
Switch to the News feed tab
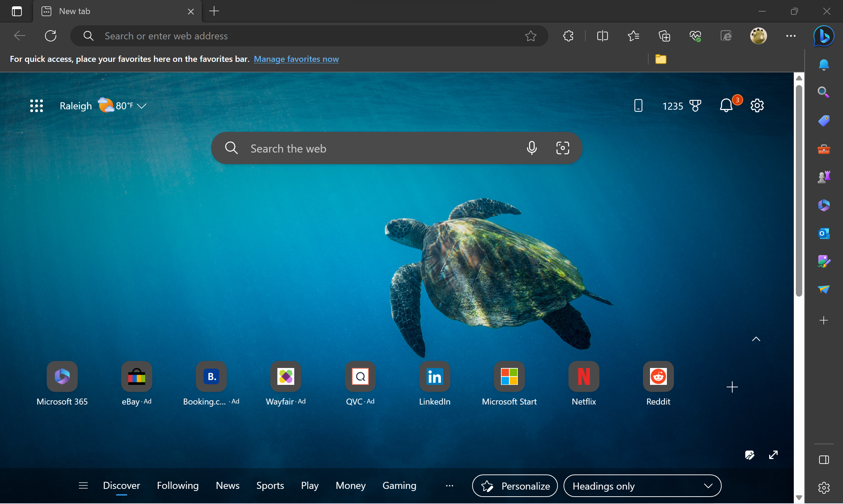[227, 485]
